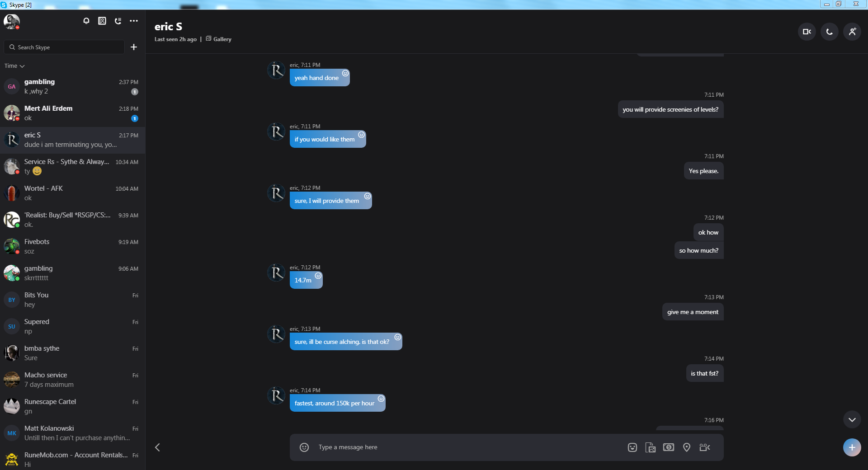Viewport: 868px width, 470px height.
Task: Open the More options ellipsis menu
Action: [x=134, y=21]
